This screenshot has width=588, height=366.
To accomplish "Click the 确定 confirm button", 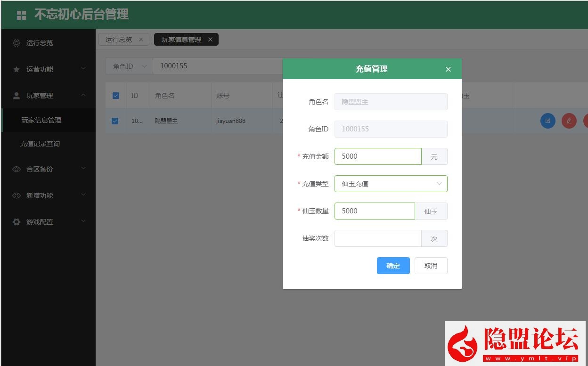I will point(393,265).
